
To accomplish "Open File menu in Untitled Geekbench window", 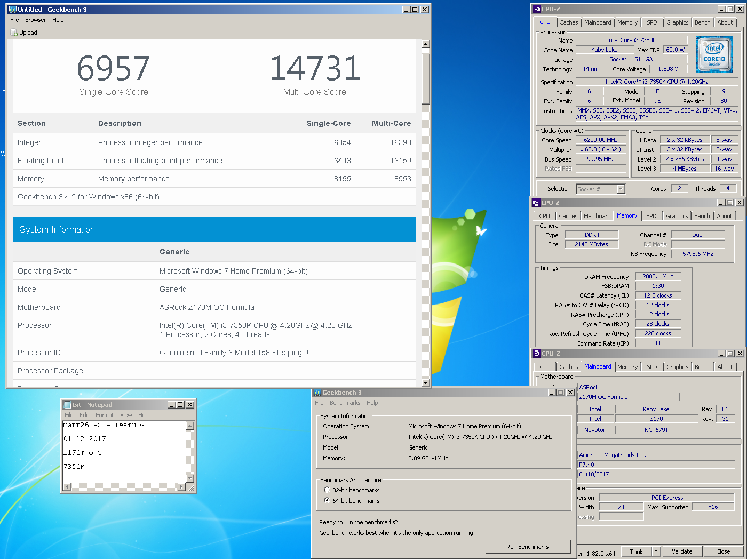I will (x=14, y=20).
